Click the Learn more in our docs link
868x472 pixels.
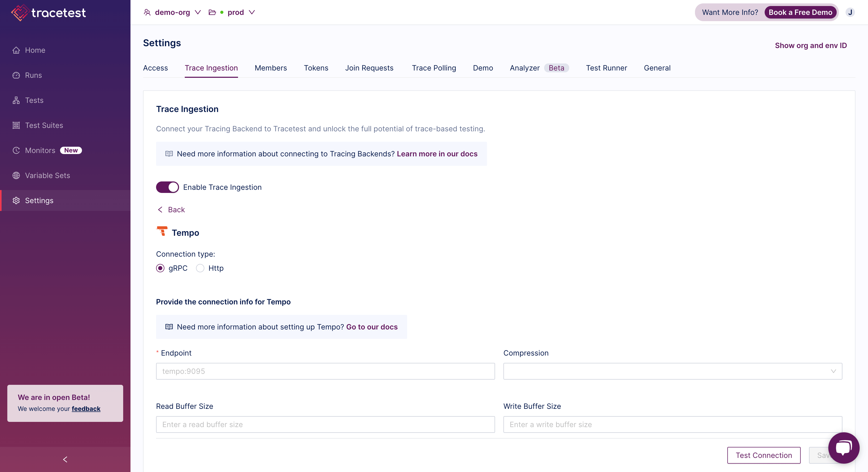click(437, 154)
